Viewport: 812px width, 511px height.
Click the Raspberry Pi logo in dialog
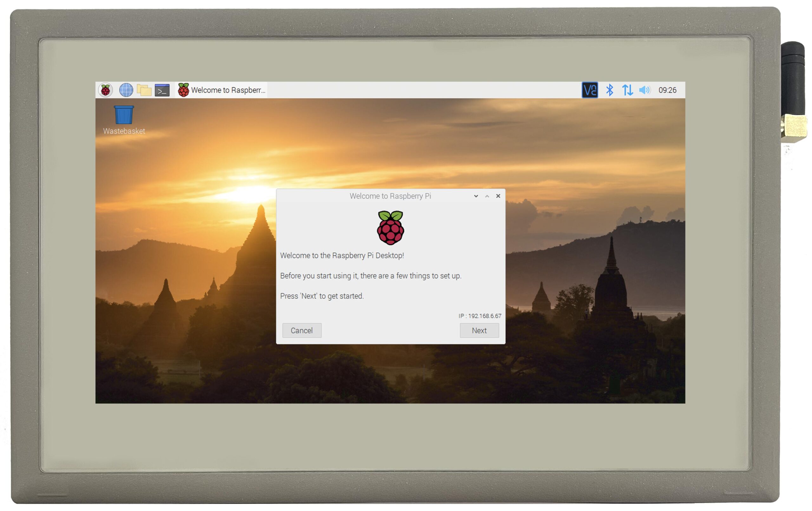(x=390, y=228)
